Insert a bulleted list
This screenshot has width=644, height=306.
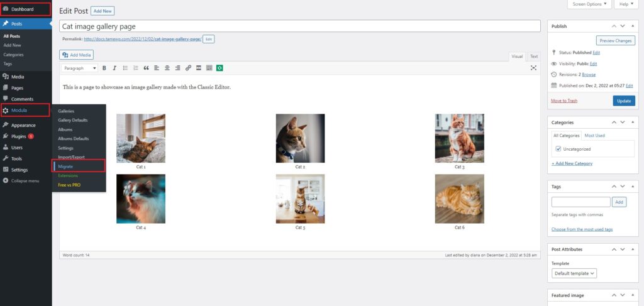click(x=125, y=68)
